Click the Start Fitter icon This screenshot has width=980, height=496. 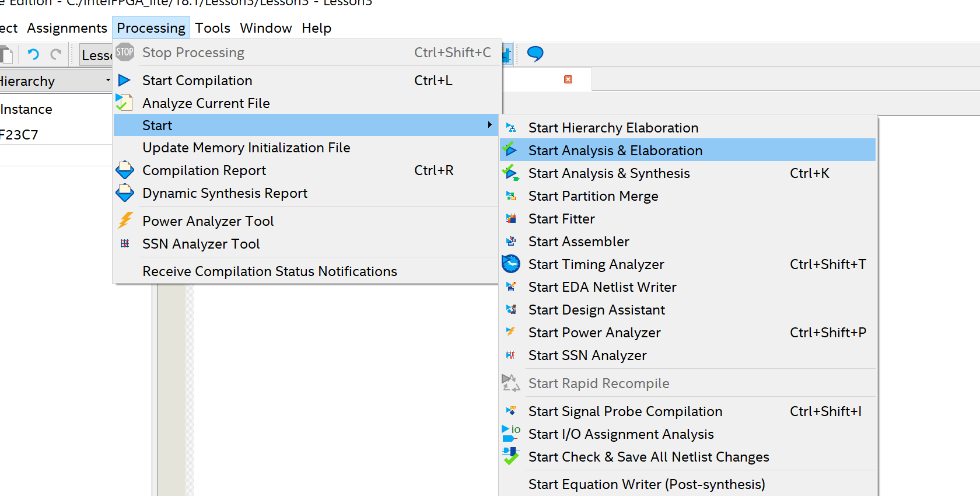click(511, 219)
